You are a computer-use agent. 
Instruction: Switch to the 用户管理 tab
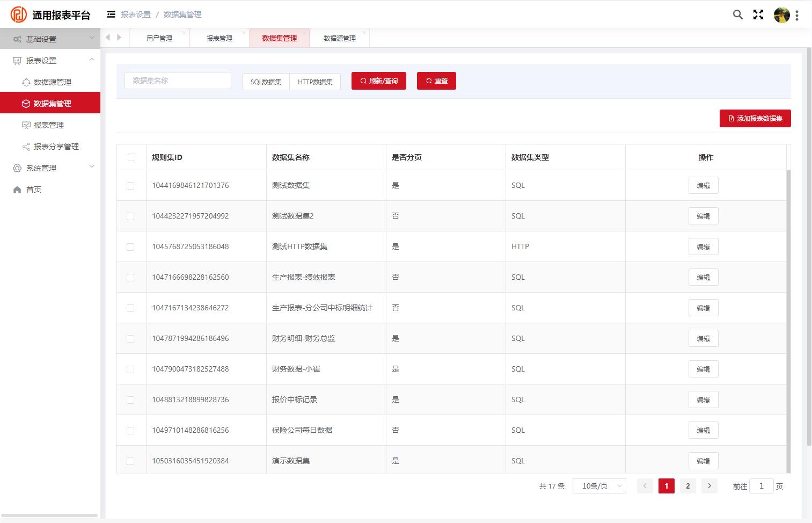pyautogui.click(x=159, y=38)
